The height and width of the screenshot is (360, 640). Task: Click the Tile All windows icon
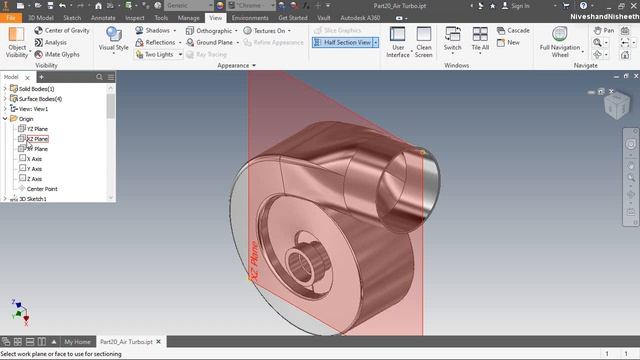click(x=480, y=34)
